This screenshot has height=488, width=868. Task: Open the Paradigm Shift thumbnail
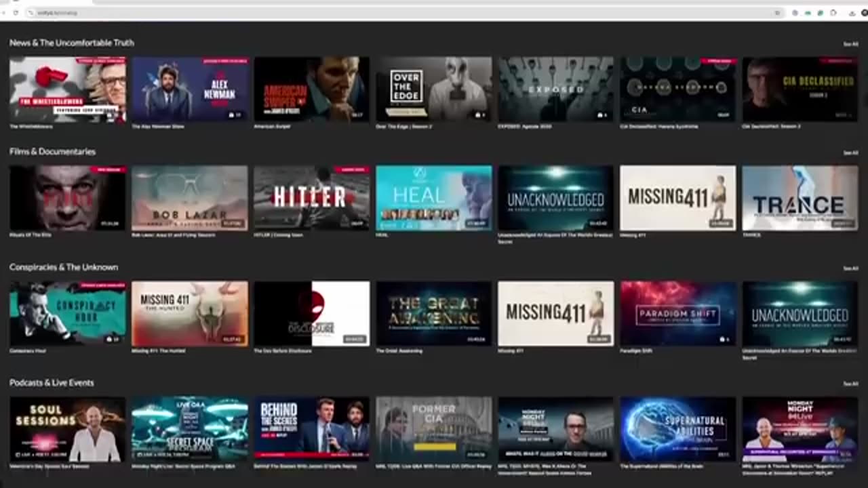point(678,314)
